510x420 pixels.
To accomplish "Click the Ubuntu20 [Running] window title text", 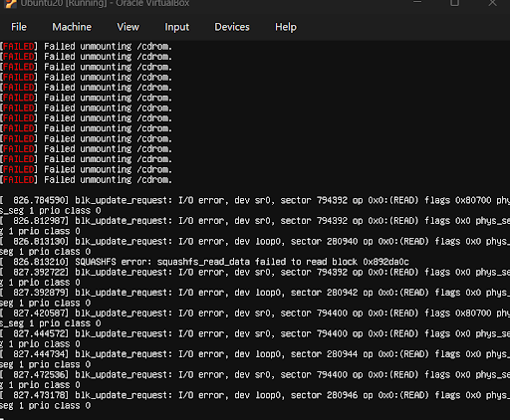I will pos(105,3).
